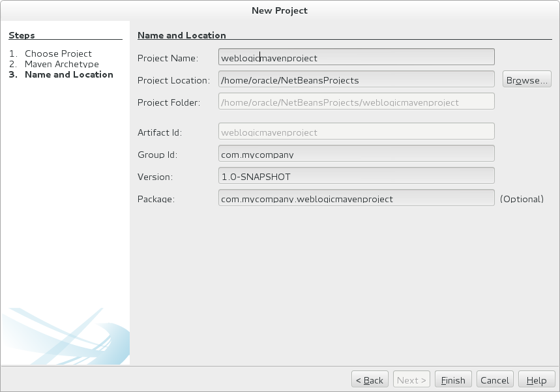Viewport: 560px width, 392px height.
Task: Click the (Optional) label beside Package
Action: tap(522, 198)
